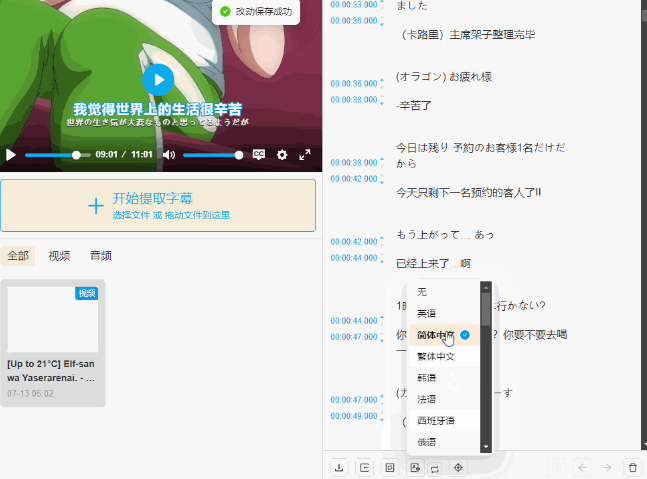
Task: Select 韩语 language option
Action: (x=444, y=378)
